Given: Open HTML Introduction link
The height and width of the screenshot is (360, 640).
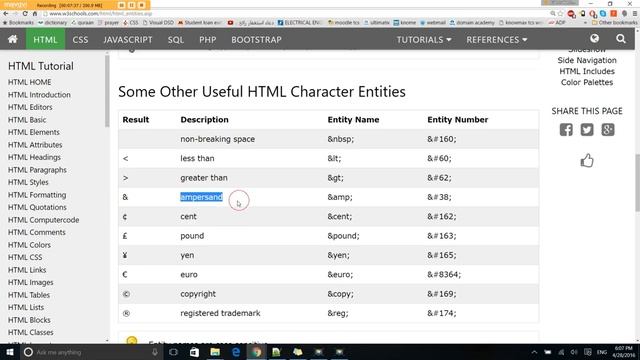Looking at the screenshot, I should point(39,95).
